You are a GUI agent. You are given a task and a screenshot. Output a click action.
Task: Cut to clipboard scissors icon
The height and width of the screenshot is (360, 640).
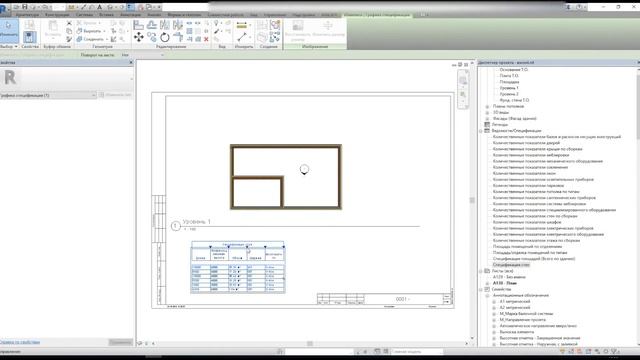(69, 23)
